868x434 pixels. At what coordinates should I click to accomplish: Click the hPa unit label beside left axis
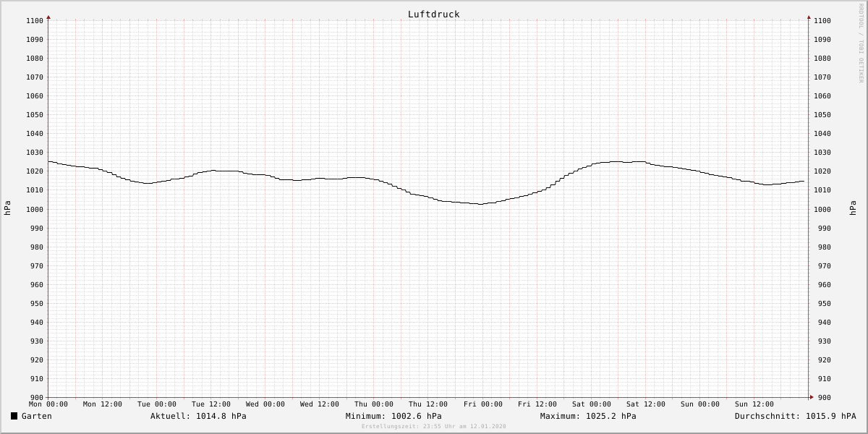tap(7, 208)
